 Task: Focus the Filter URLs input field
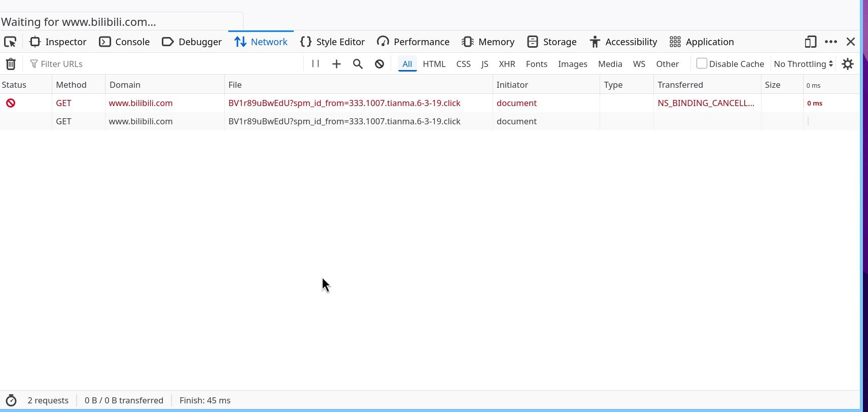coord(167,64)
